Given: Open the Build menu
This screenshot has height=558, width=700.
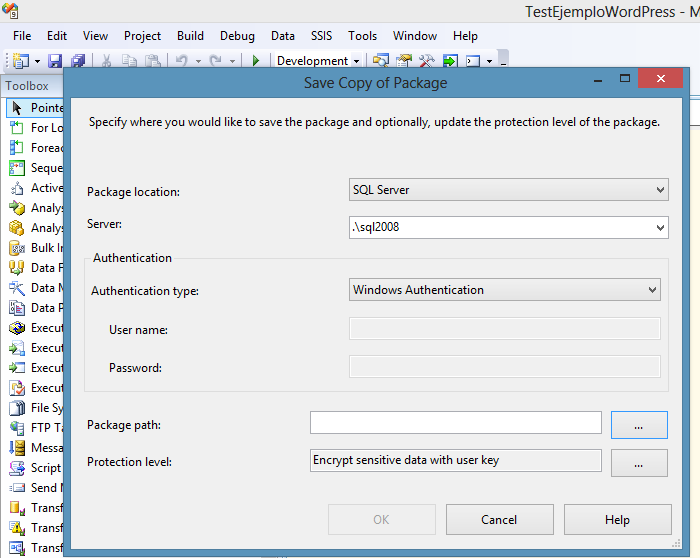Looking at the screenshot, I should [x=190, y=36].
